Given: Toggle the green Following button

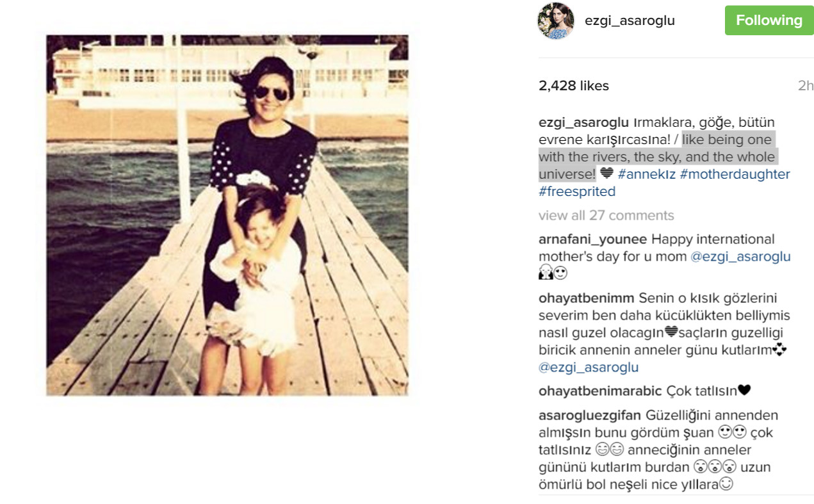Looking at the screenshot, I should tap(769, 20).
